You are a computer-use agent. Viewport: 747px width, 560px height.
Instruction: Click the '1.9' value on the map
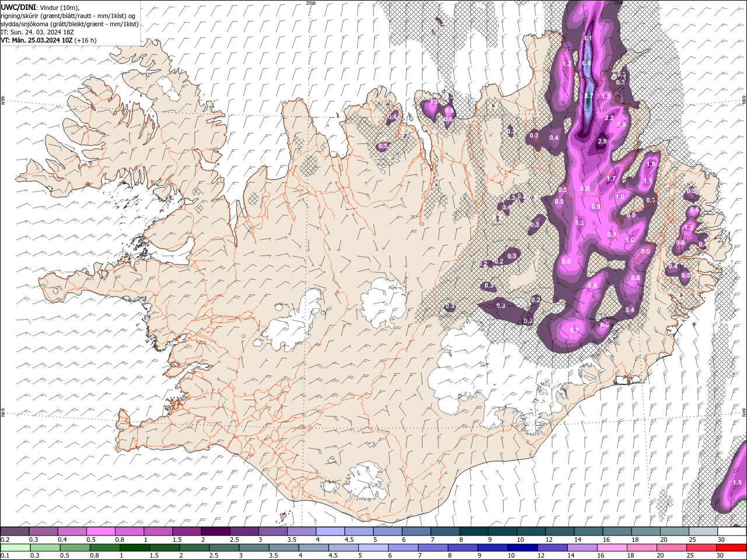tap(652, 164)
